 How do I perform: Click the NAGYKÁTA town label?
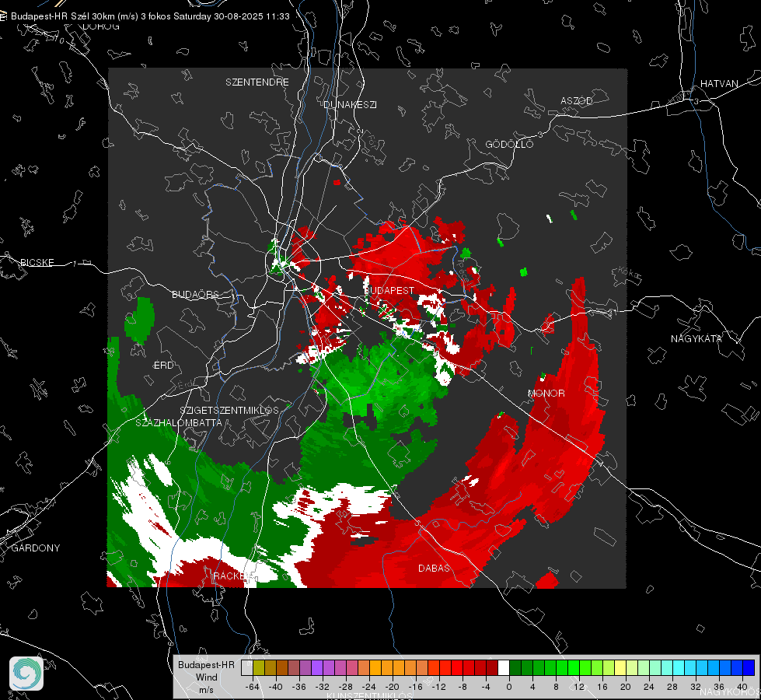tap(696, 338)
